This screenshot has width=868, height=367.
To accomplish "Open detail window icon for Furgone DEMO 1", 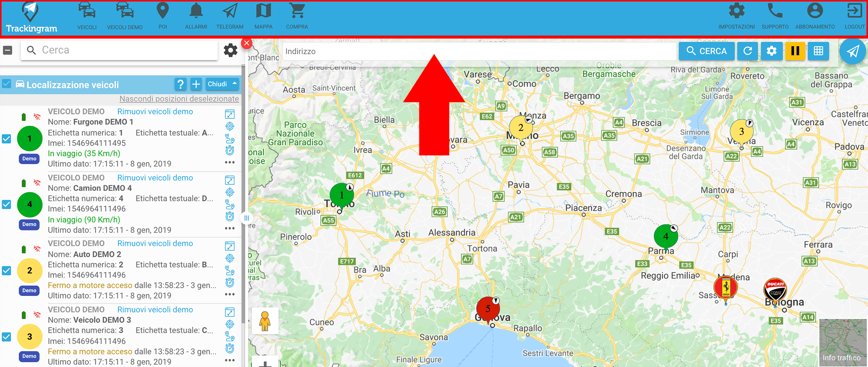I will click(x=230, y=114).
